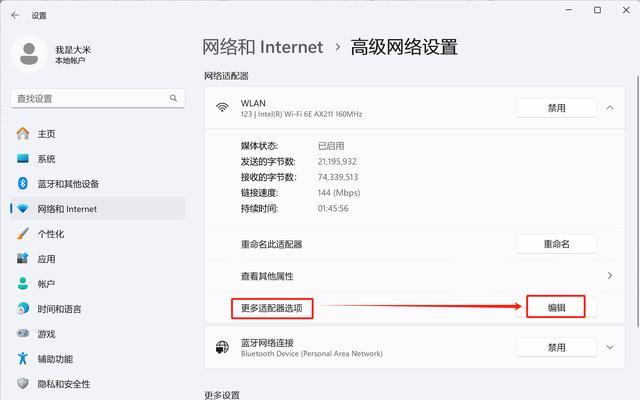Open 辅助功能 settings page
Image resolution: width=640 pixels, height=400 pixels.
(98, 358)
